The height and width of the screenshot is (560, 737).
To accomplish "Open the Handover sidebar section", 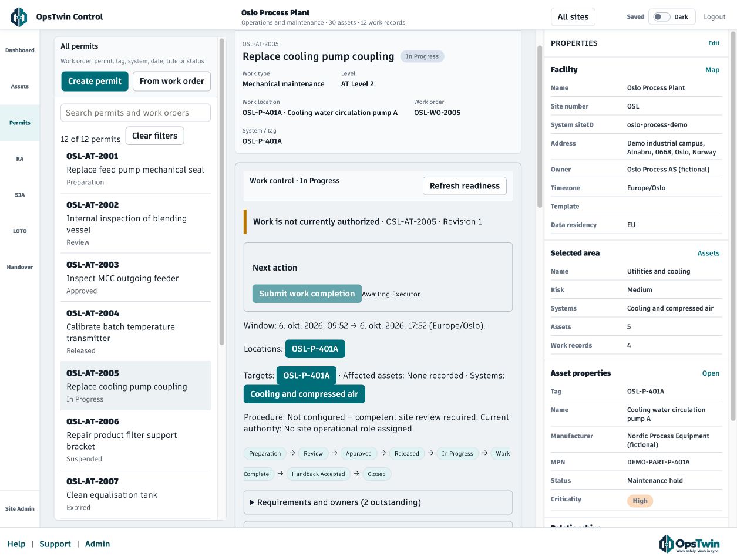I will click(20, 267).
